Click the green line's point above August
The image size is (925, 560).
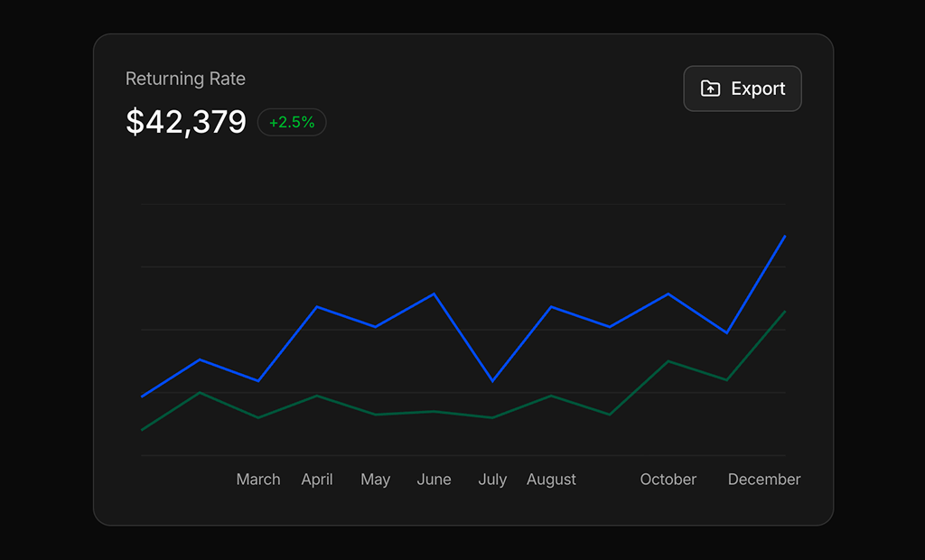pyautogui.click(x=551, y=396)
